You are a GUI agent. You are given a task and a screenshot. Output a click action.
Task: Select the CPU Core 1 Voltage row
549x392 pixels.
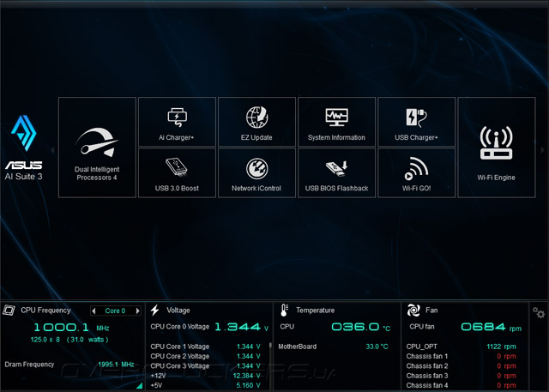pyautogui.click(x=206, y=347)
